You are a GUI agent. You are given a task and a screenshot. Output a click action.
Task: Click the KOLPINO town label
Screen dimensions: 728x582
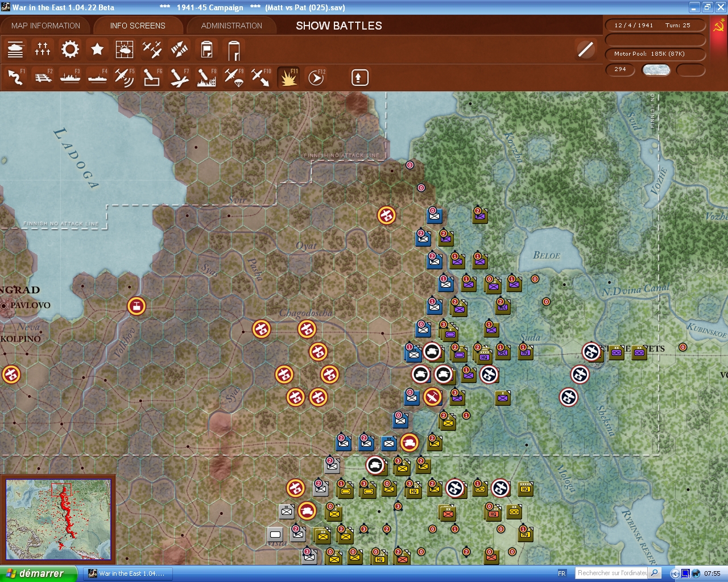[x=20, y=339]
